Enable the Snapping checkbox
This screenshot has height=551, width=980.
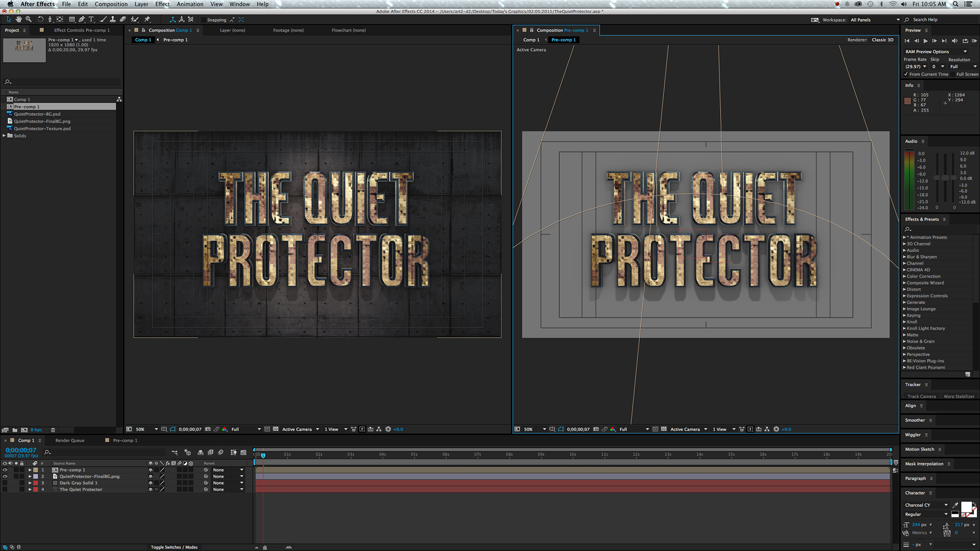point(203,20)
